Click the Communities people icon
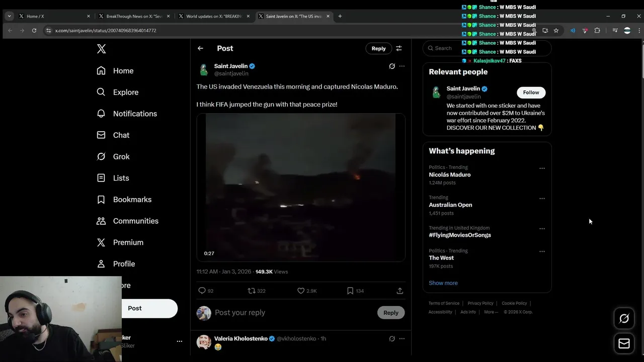Viewport: 644px width, 362px height. [101, 221]
